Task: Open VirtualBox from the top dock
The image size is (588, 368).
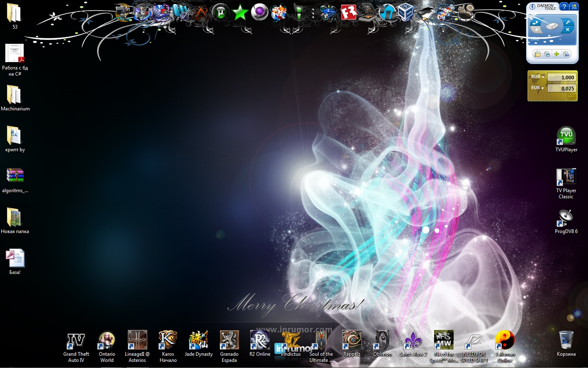Action: 405,13
